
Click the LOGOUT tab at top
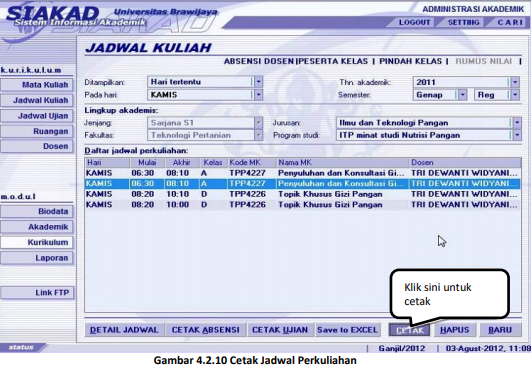(x=414, y=22)
